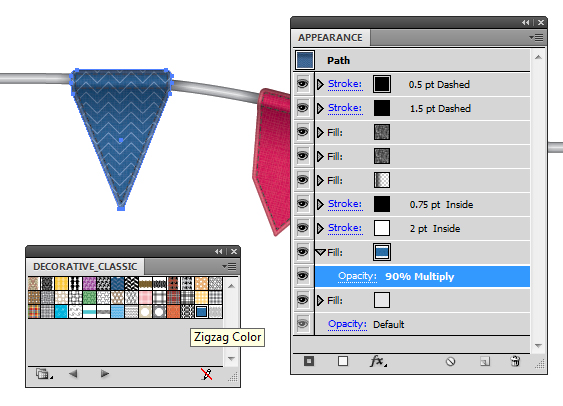Screen dimensions: 563x406
Task: Select the APPEARANCE panel tab
Action: point(330,37)
